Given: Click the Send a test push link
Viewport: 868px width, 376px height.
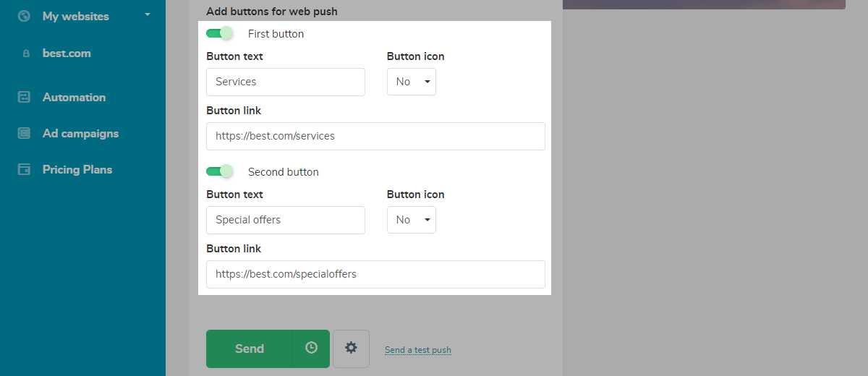Looking at the screenshot, I should [x=417, y=350].
